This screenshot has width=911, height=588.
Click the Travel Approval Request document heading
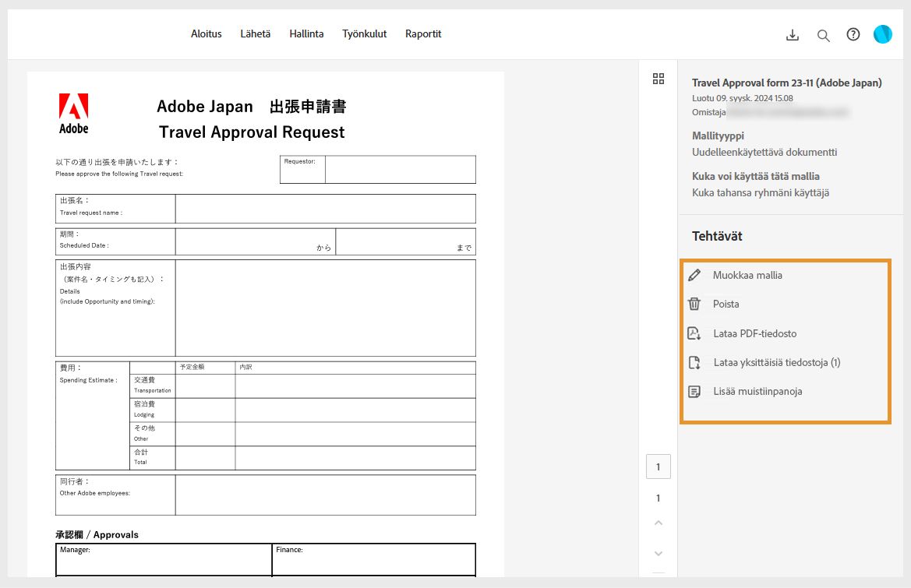(252, 132)
